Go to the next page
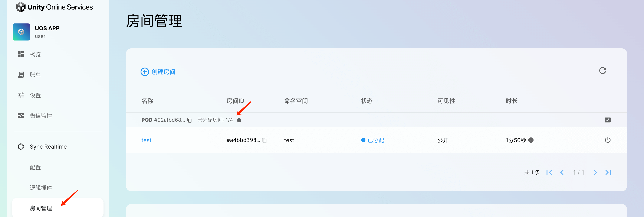The image size is (644, 217). (595, 172)
